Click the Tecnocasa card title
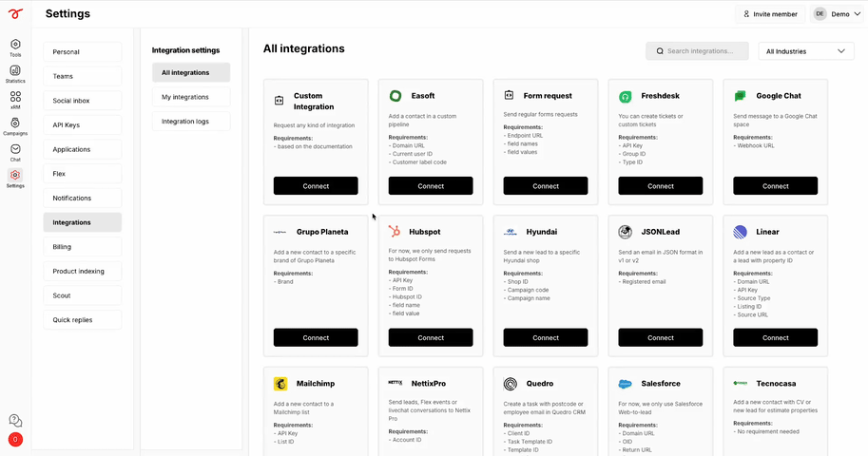The image size is (868, 456). point(776,384)
